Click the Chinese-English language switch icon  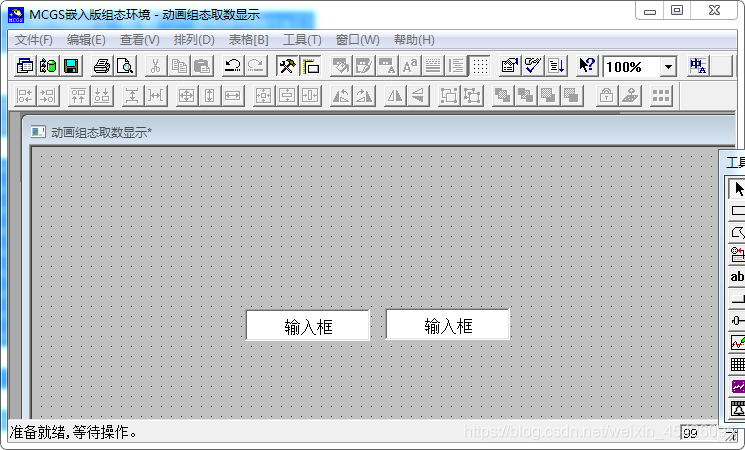point(698,66)
